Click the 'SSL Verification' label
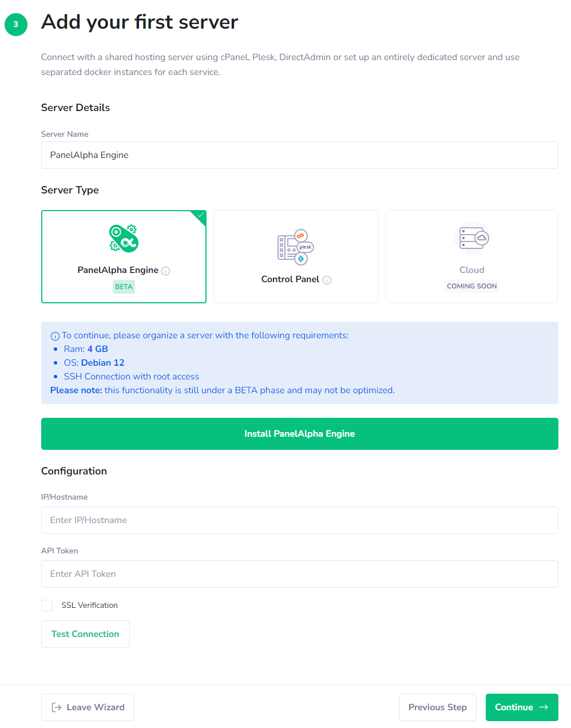The width and height of the screenshot is (571, 728). pyautogui.click(x=90, y=606)
